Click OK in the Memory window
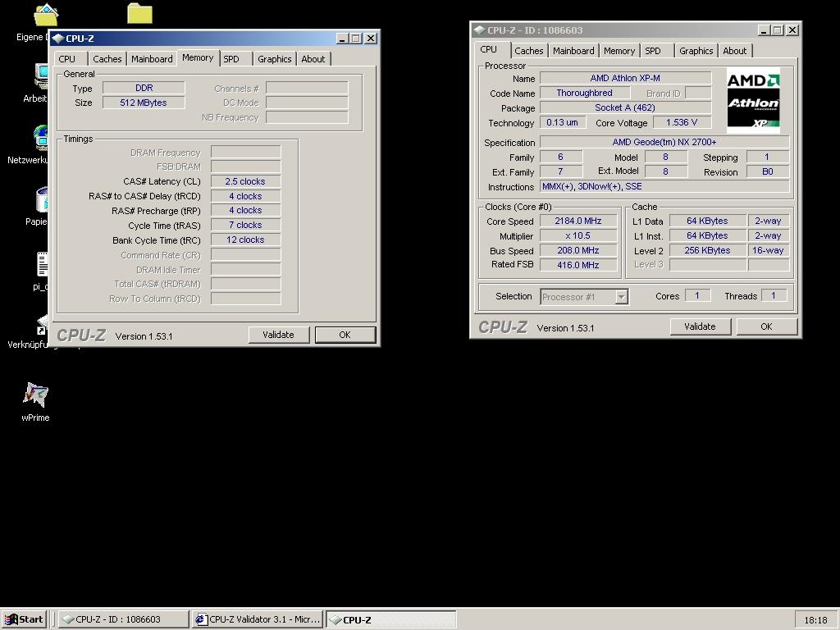Screen dimensions: 840x630 click(x=345, y=335)
